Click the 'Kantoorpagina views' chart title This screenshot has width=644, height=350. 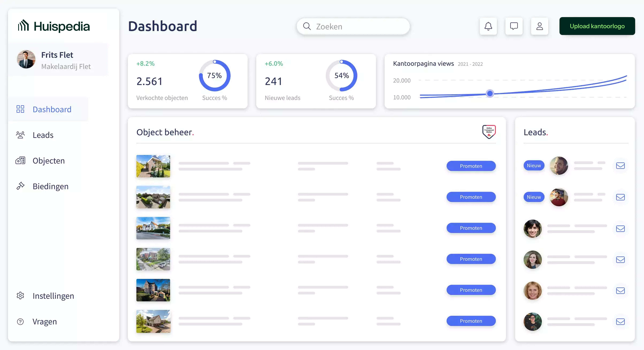[x=423, y=63]
